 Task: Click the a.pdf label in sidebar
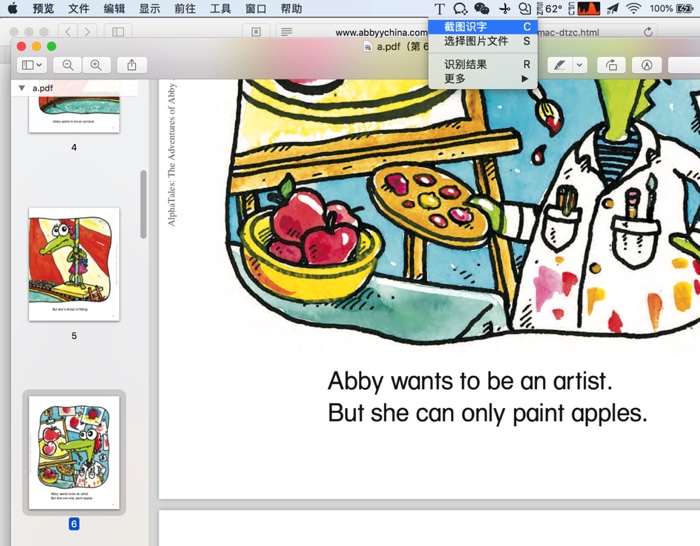[42, 88]
